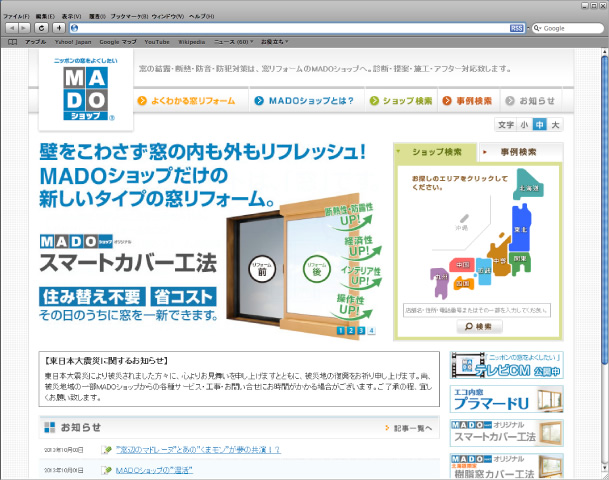The width and height of the screenshot is (609, 480).
Task: Open the ブックマーク menu
Action: pyautogui.click(x=129, y=16)
